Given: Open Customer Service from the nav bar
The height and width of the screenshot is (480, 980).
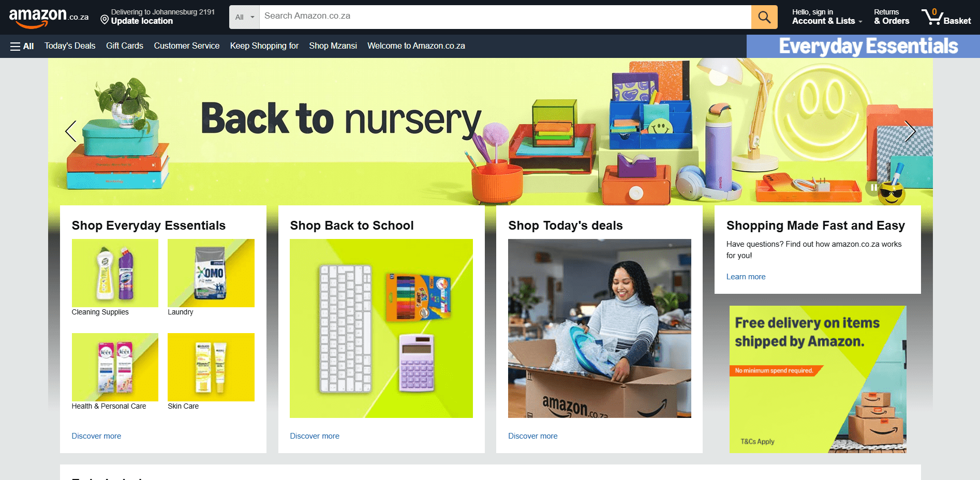Looking at the screenshot, I should (187, 46).
